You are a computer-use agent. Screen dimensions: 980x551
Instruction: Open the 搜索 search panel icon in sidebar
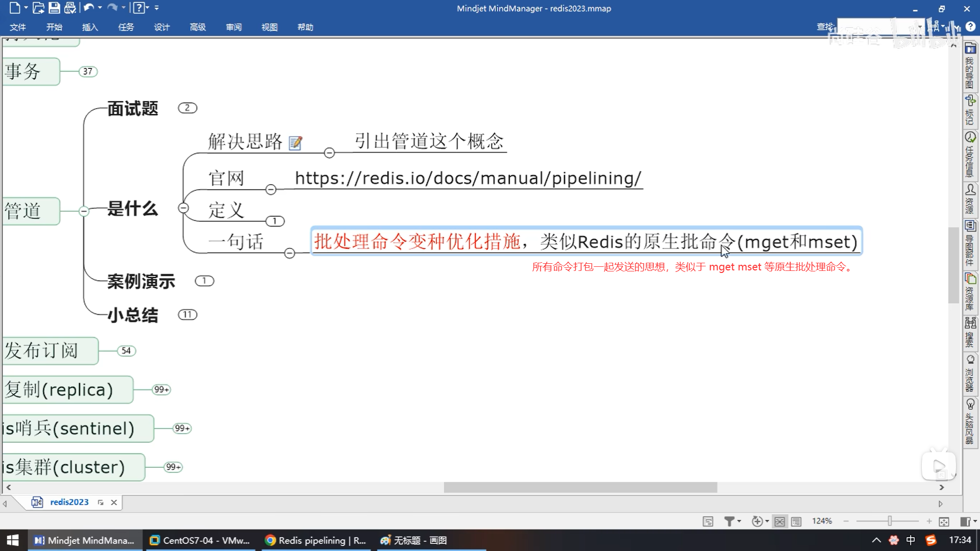coord(970,323)
